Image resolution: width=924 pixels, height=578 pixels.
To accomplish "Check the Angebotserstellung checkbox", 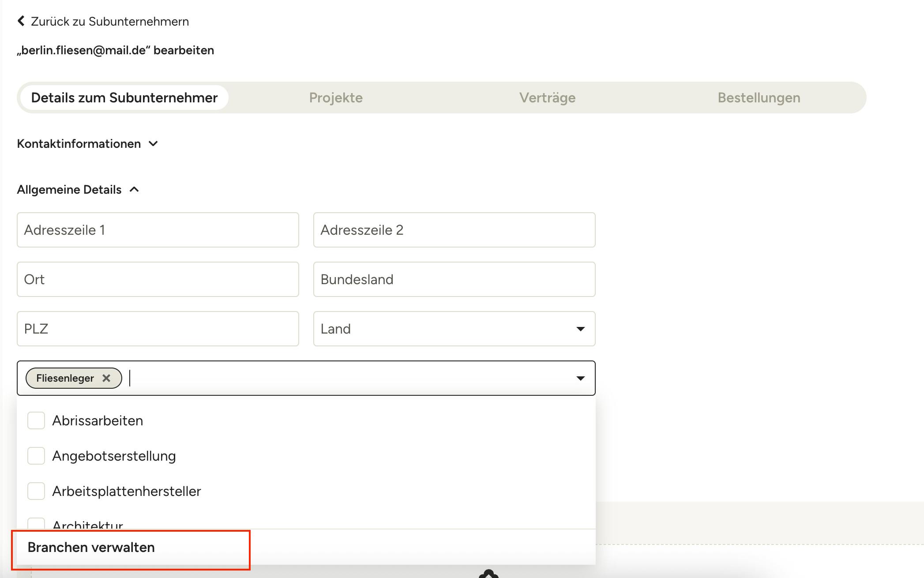I will pos(36,456).
